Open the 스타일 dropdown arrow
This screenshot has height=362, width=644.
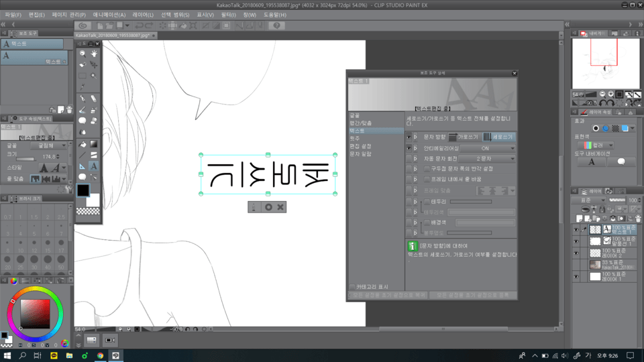coord(64,168)
